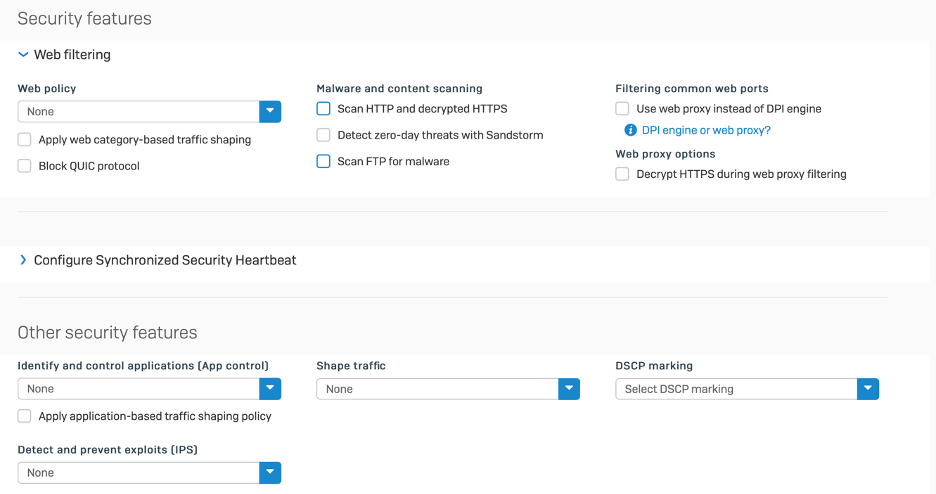Click the blue info icon beside DPI engine link
Image resolution: width=936 pixels, height=494 pixels.
pyautogui.click(x=630, y=130)
